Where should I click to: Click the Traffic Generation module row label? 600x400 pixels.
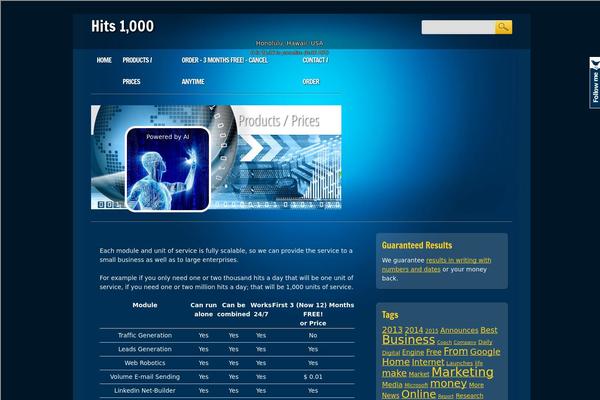click(145, 335)
